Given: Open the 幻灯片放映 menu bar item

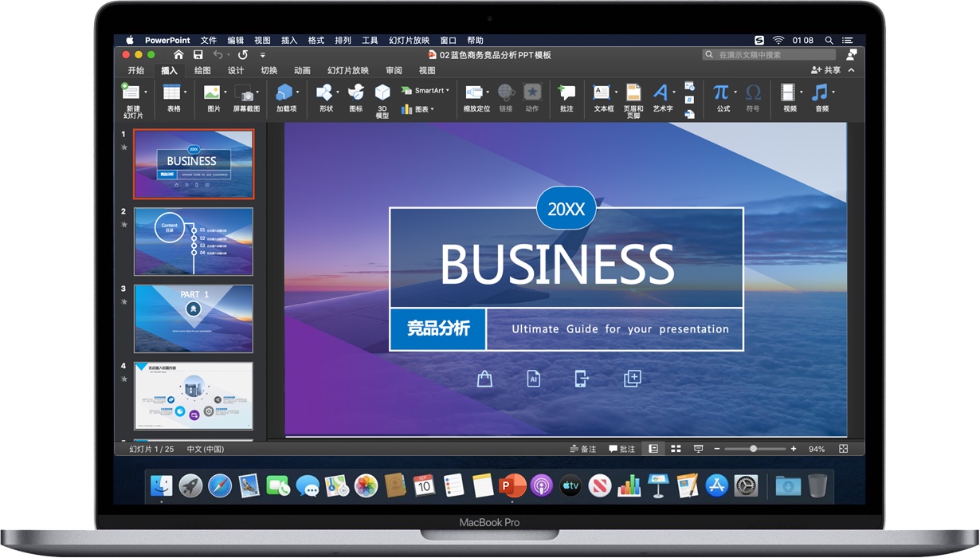Looking at the screenshot, I should (x=408, y=39).
